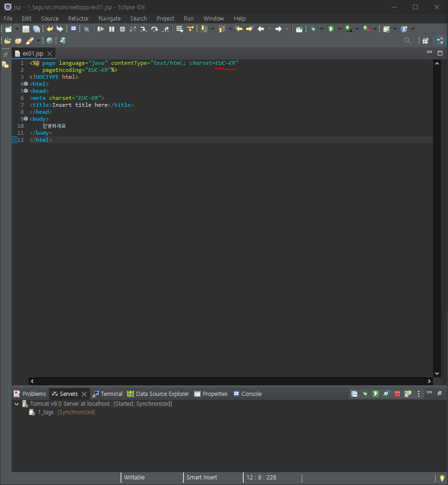
Task: Click the Step Over icon
Action: coord(154,29)
